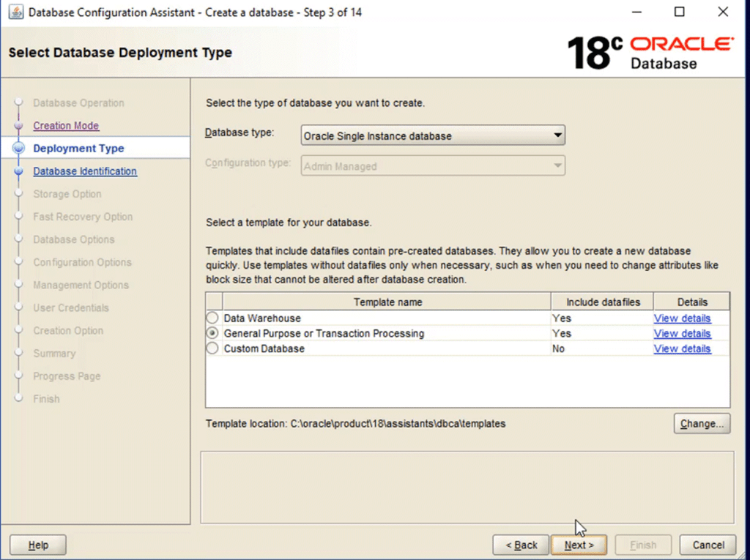
Task: Click the Custom Database template name
Action: [x=264, y=348]
